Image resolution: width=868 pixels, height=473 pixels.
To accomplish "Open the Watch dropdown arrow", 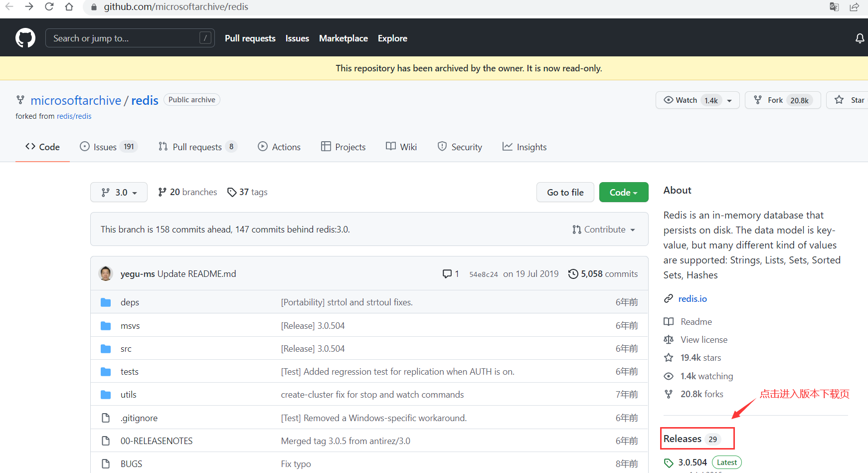I will point(729,100).
